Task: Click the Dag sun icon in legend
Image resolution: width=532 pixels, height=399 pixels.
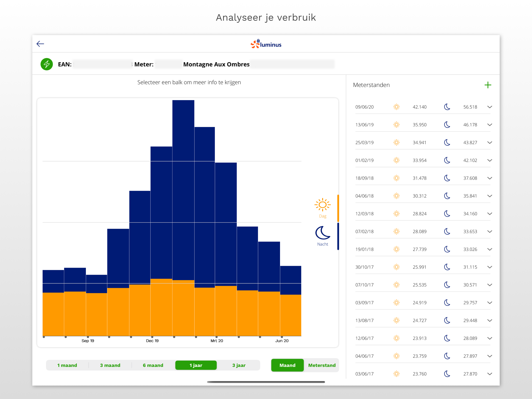Action: click(x=322, y=205)
